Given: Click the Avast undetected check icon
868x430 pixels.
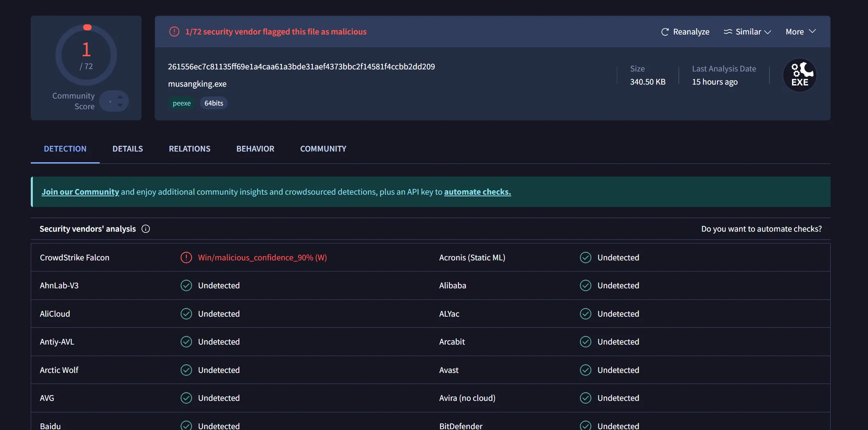Looking at the screenshot, I should coord(586,370).
